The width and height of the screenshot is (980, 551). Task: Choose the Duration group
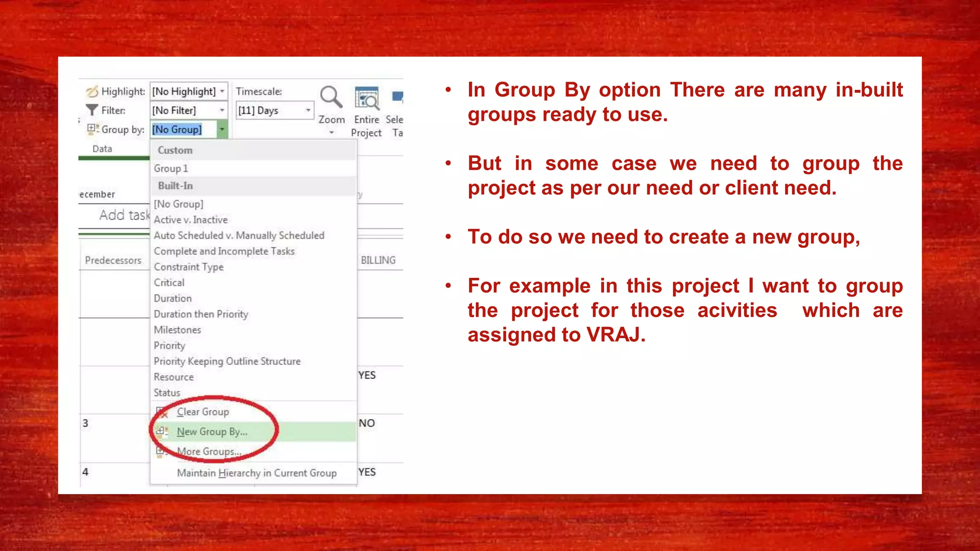(254, 298)
